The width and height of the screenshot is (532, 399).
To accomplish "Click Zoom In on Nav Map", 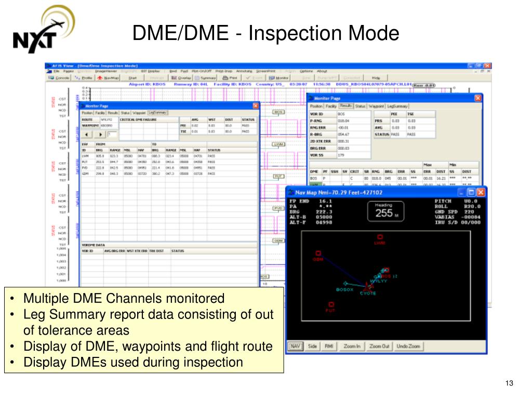I will [352, 347].
